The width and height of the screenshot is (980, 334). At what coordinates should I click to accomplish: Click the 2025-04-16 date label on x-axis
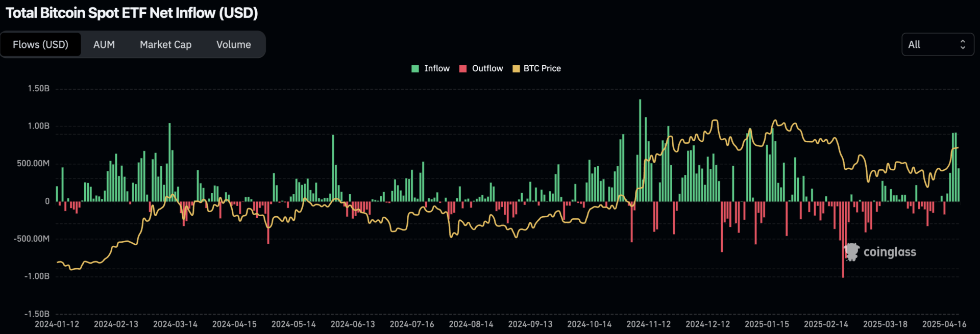[944, 324]
